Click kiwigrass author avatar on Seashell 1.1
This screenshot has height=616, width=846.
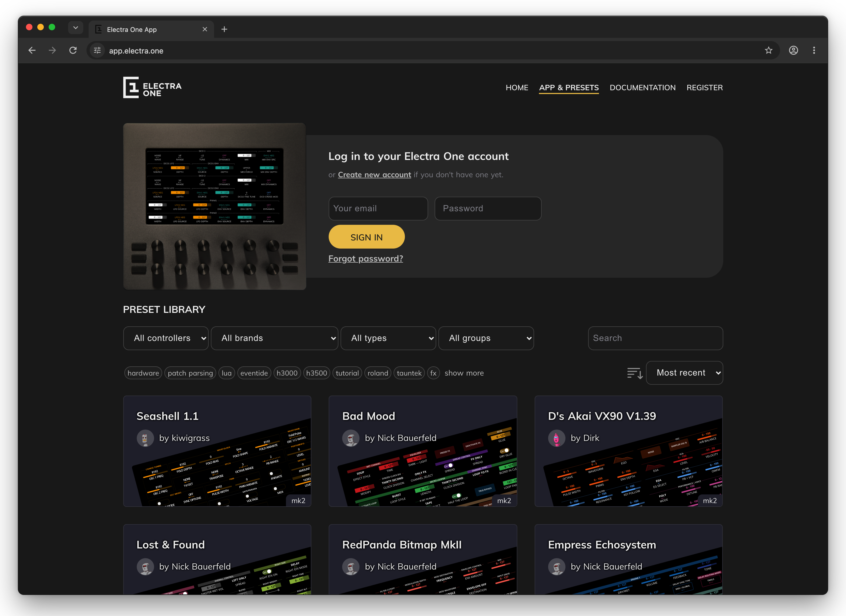pyautogui.click(x=145, y=438)
